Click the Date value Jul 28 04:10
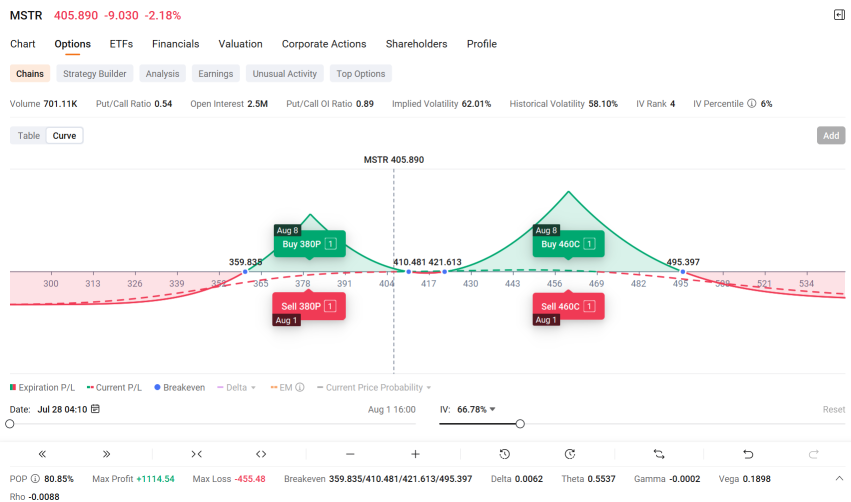851x502 pixels. point(62,409)
